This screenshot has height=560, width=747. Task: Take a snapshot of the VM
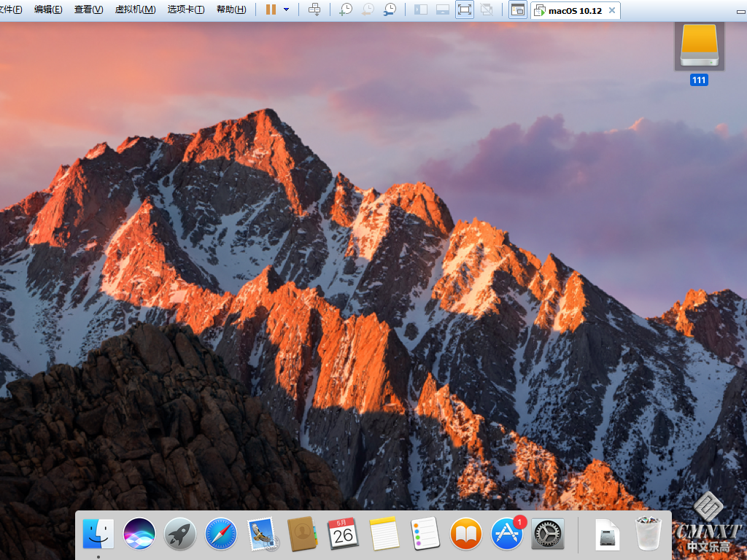pos(346,9)
